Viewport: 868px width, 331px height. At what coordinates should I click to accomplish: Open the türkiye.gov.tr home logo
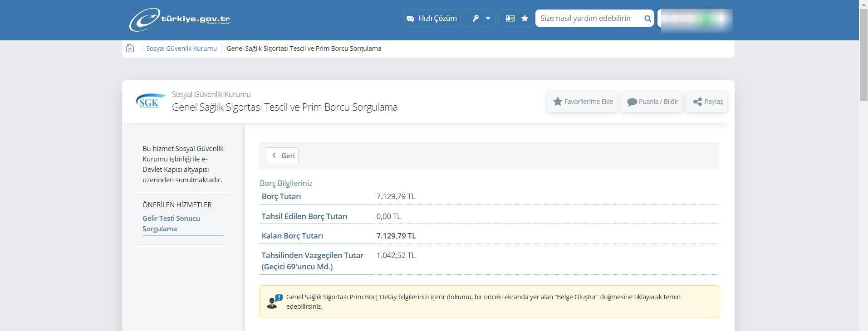point(180,19)
